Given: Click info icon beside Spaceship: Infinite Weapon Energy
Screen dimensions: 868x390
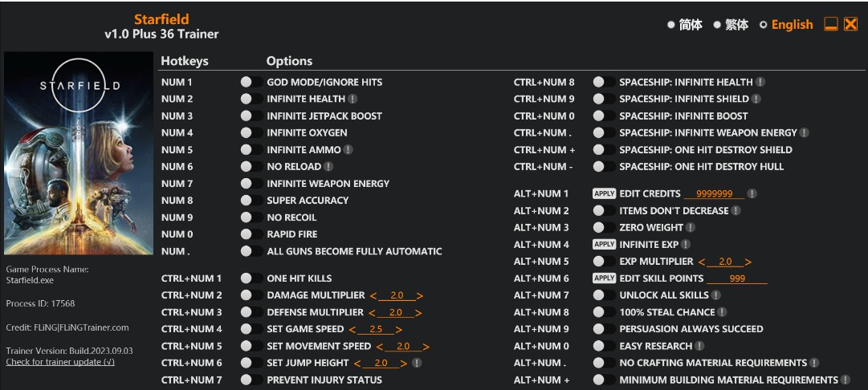Looking at the screenshot, I should coord(805,132).
